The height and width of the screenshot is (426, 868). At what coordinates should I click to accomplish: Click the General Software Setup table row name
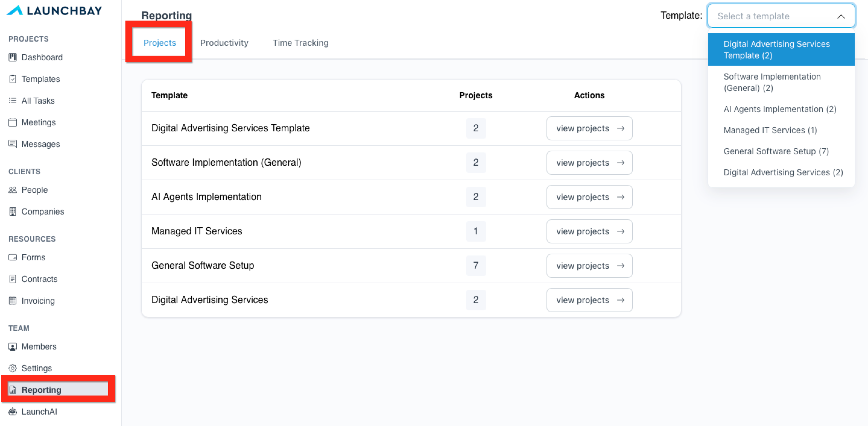coord(202,265)
